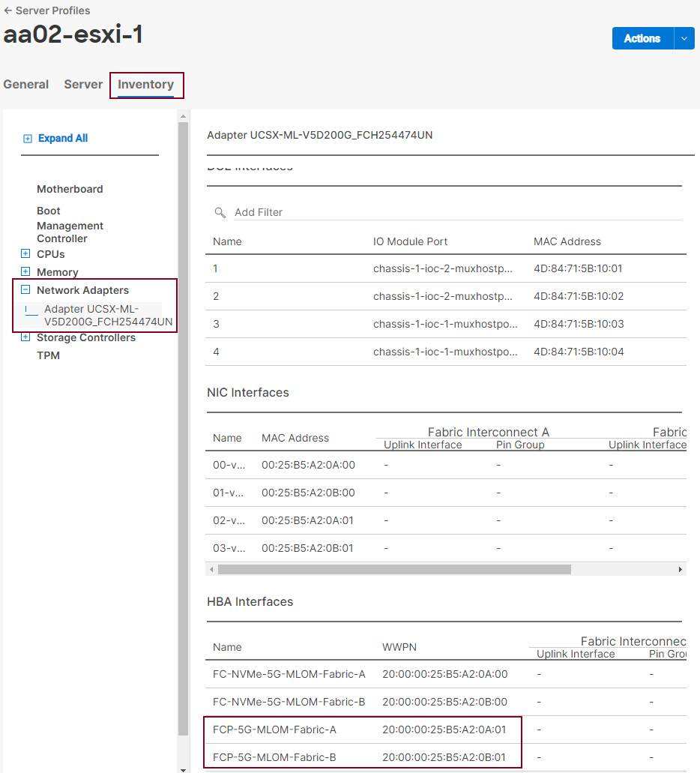Click FC-NVMe-5G-MLOM-Fabric-B HBA row
The height and width of the screenshot is (773, 700).
coord(446,702)
